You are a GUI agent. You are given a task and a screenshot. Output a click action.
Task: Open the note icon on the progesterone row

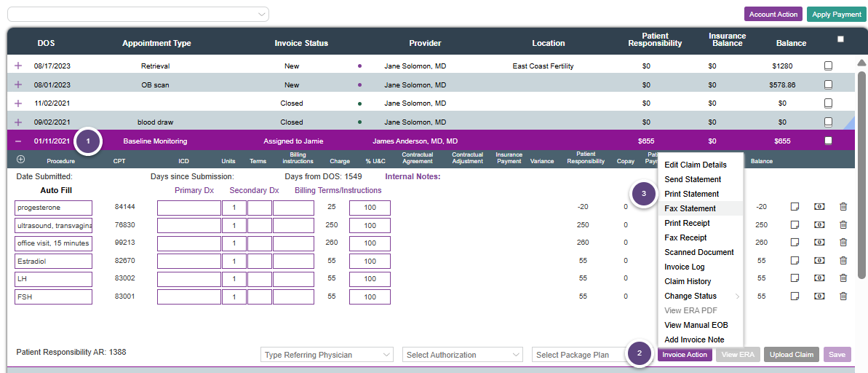(795, 207)
